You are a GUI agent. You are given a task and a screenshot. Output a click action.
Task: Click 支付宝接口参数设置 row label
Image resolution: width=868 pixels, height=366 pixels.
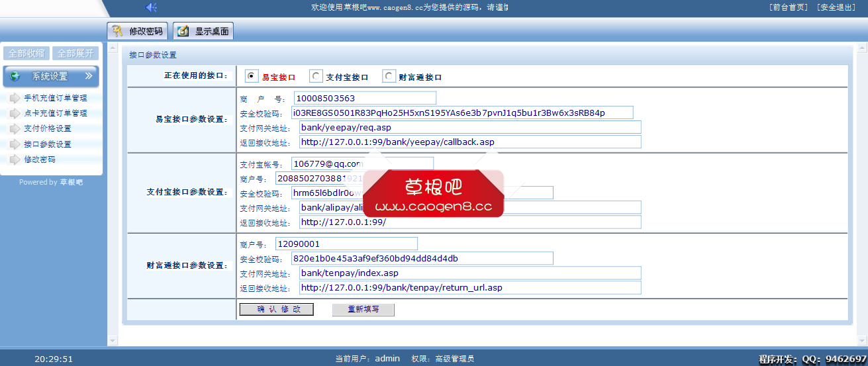pyautogui.click(x=187, y=192)
